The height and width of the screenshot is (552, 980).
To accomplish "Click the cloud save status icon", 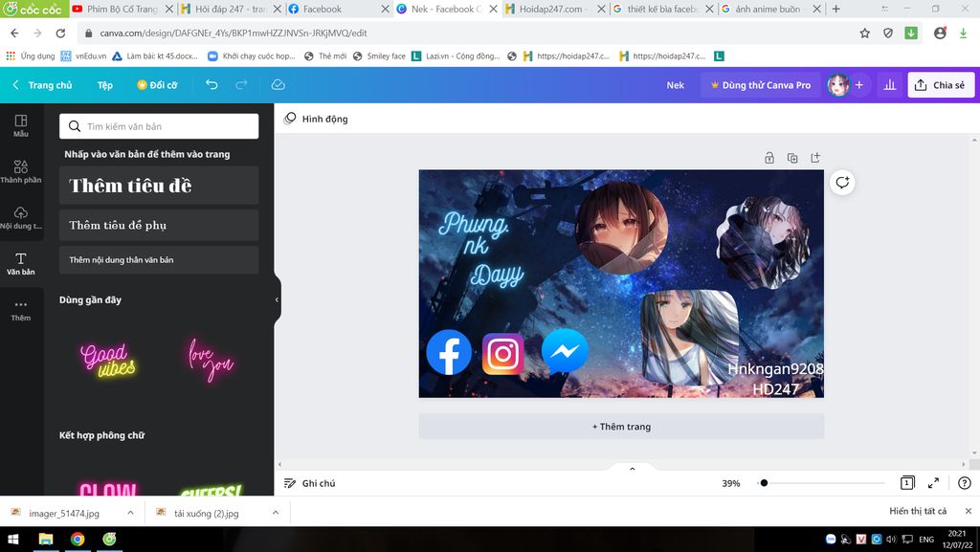I will (x=278, y=84).
